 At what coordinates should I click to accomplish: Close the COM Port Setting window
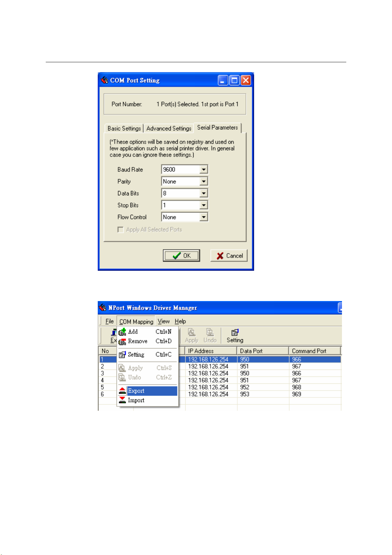[246, 80]
